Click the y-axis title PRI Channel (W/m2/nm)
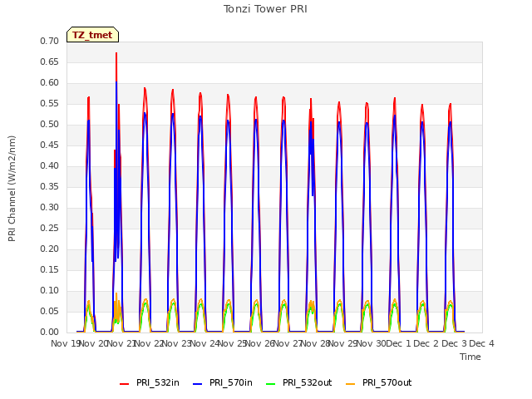The height and width of the screenshot is (399, 532). click(x=12, y=189)
